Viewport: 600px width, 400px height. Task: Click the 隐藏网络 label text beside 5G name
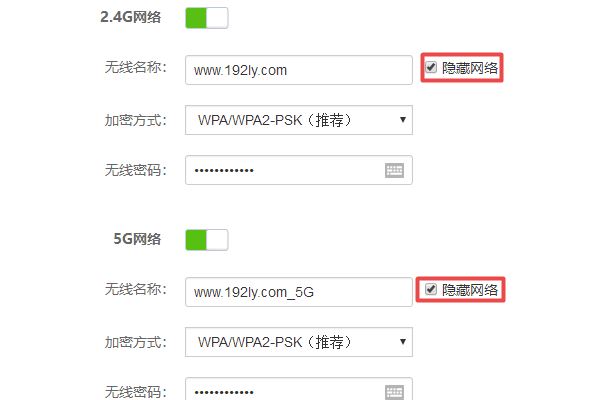click(470, 290)
